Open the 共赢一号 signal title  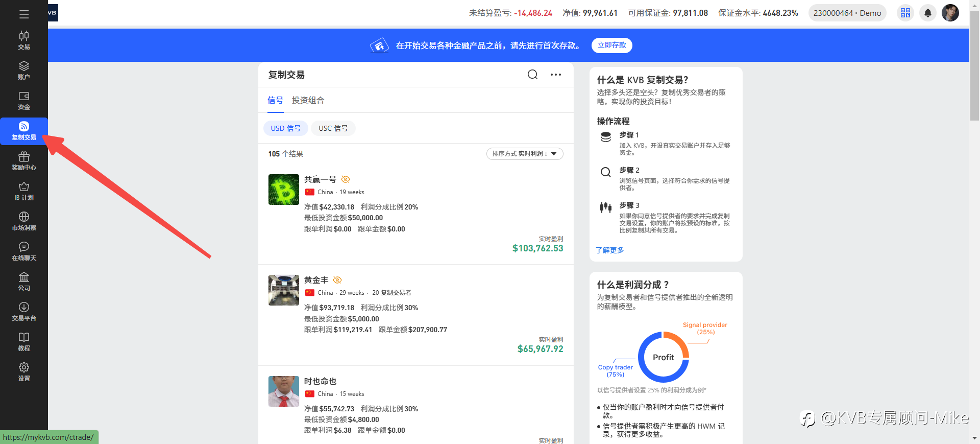pos(320,179)
